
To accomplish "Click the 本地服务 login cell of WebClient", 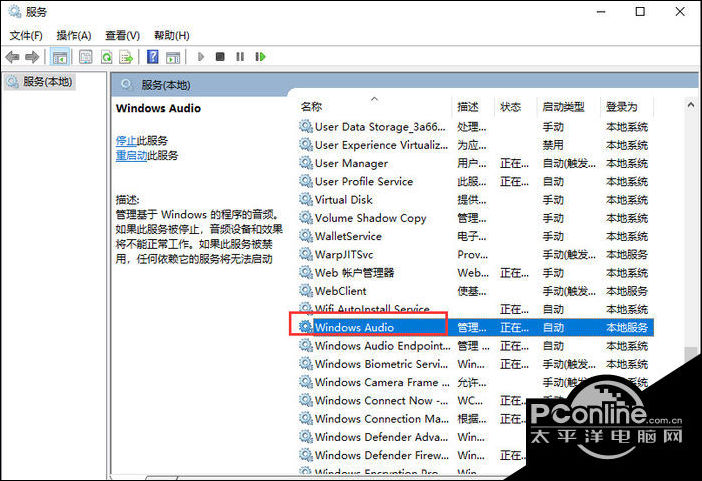I will [627, 291].
